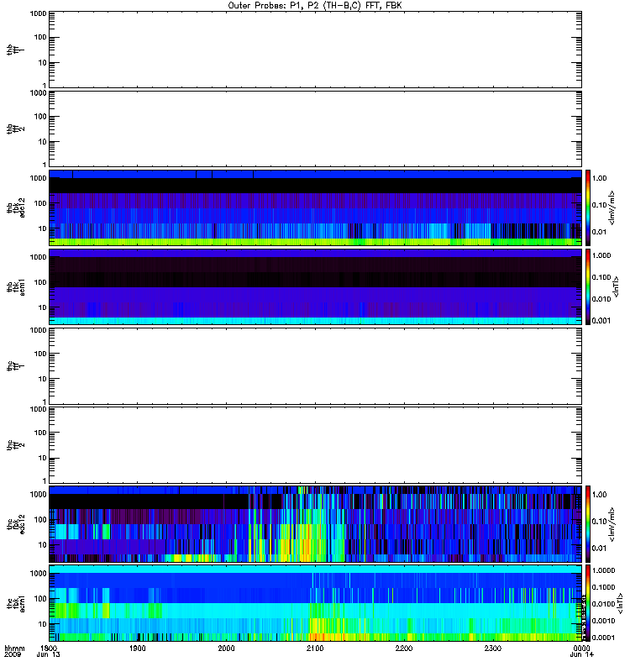Viewport: 630px width, 672px height.
Task: Click inside the empty second thc FFT panel
Action: (x=315, y=445)
